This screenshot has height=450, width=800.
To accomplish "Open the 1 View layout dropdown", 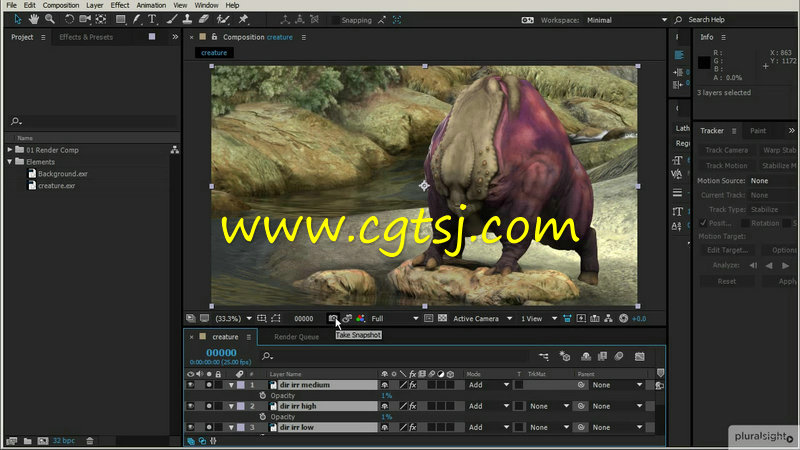I will 538,318.
